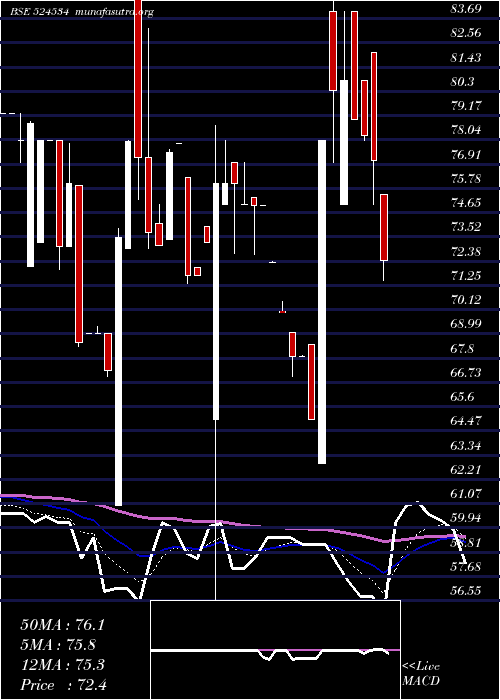Click the 83.69 price axis label
This screenshot has width=500, height=700.
pos(466,8)
